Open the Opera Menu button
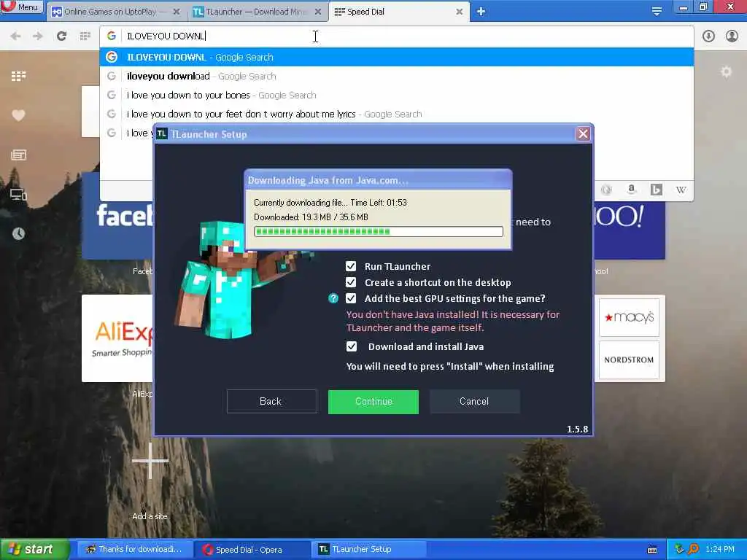Viewport: 747px width, 560px height. (22, 7)
